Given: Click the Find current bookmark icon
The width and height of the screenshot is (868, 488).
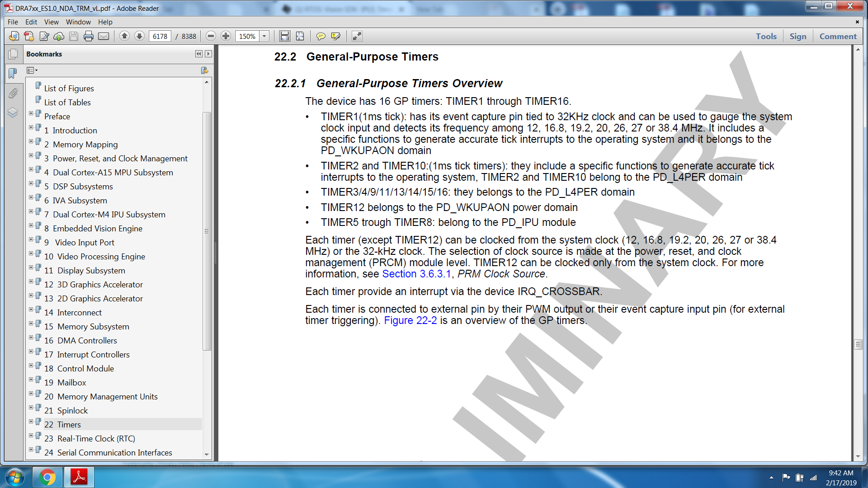Looking at the screenshot, I should [x=204, y=70].
